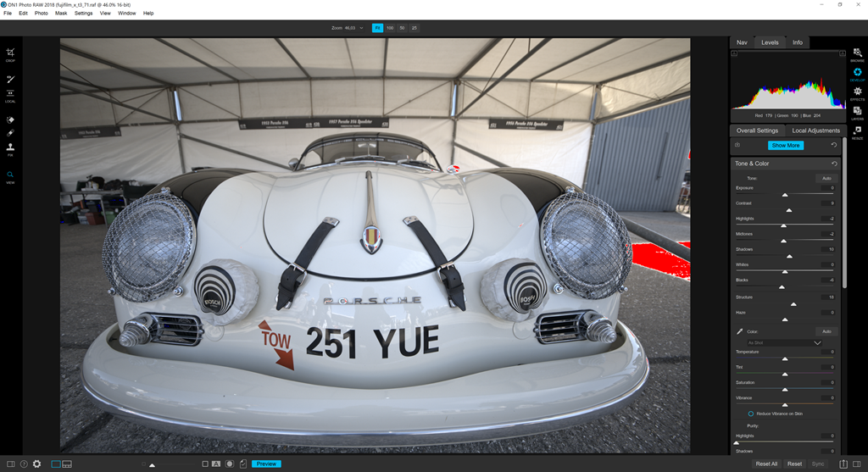Image resolution: width=868 pixels, height=472 pixels.
Task: Open settings gear in bottom bar
Action: tap(36, 464)
